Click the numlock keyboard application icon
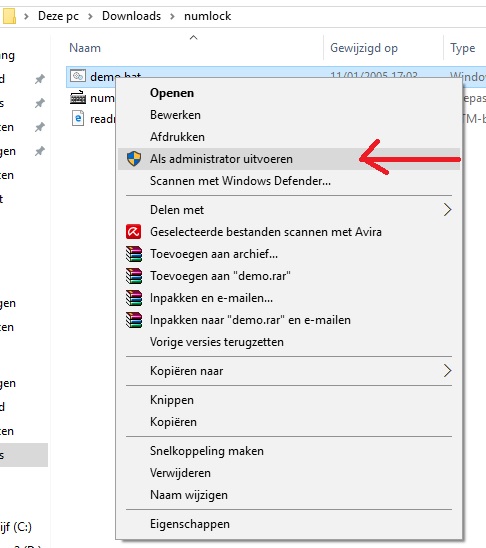Image resolution: width=486 pixels, height=548 pixels. [78, 98]
